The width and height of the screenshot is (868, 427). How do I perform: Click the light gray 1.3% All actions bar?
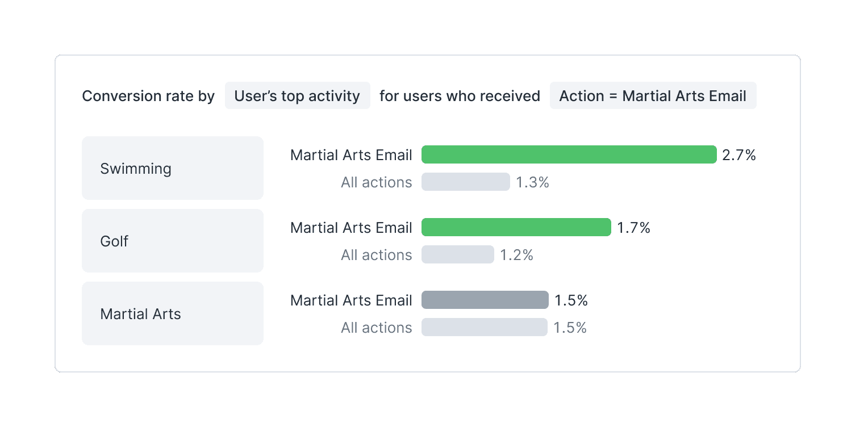point(465,182)
